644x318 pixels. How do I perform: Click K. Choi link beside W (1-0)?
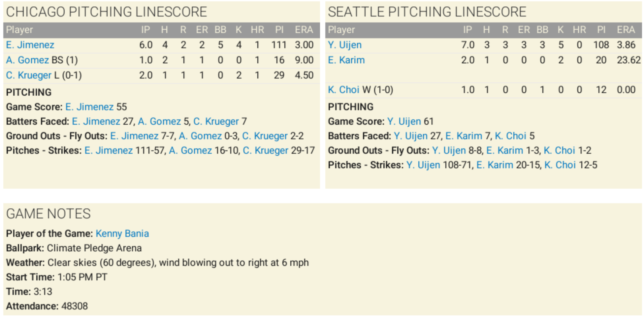[x=343, y=90]
